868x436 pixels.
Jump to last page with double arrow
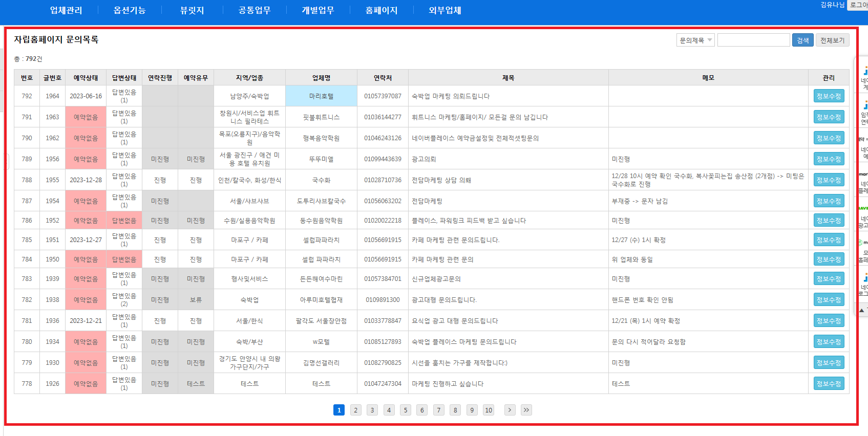click(526, 410)
